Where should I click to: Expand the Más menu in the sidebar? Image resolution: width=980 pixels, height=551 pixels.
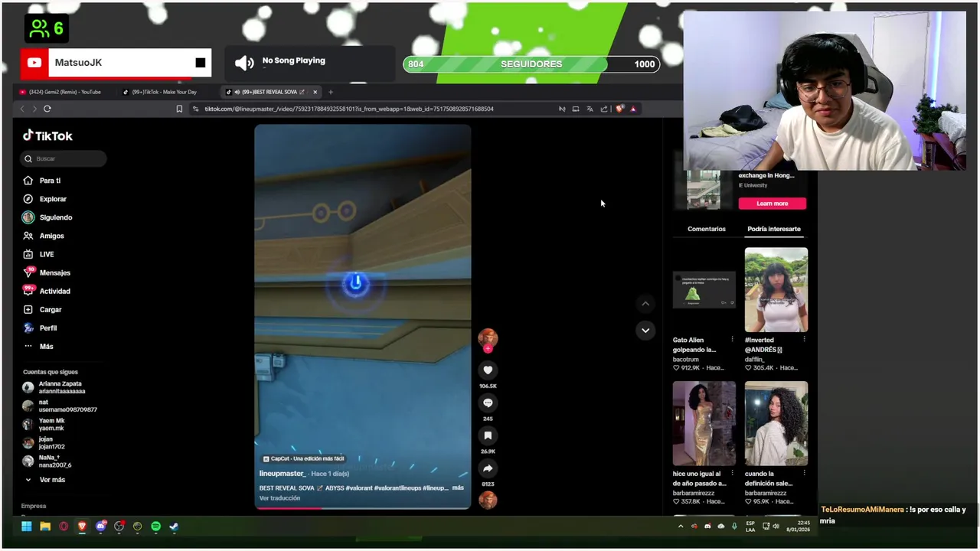[38, 346]
